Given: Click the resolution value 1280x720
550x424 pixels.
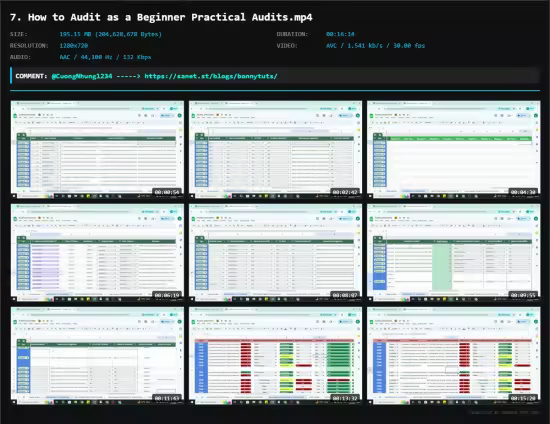Looking at the screenshot, I should pyautogui.click(x=74, y=46).
